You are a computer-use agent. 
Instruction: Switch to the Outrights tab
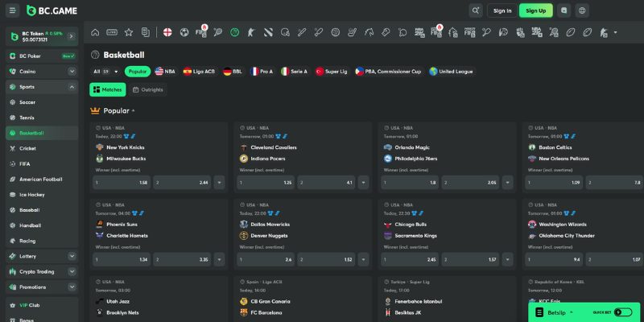point(148,89)
